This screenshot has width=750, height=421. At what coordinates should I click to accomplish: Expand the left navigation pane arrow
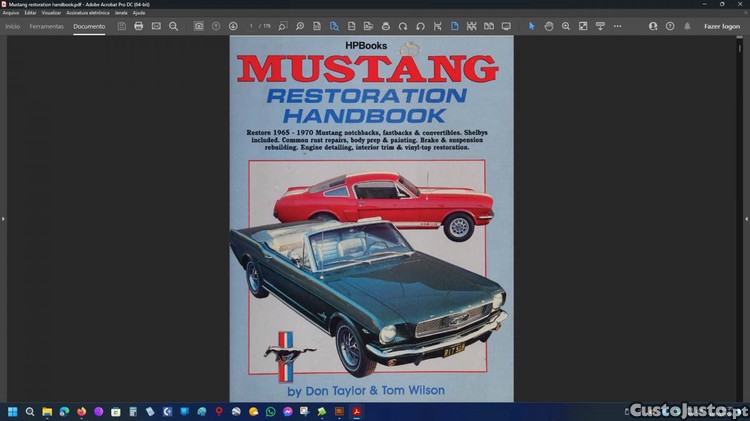4,218
